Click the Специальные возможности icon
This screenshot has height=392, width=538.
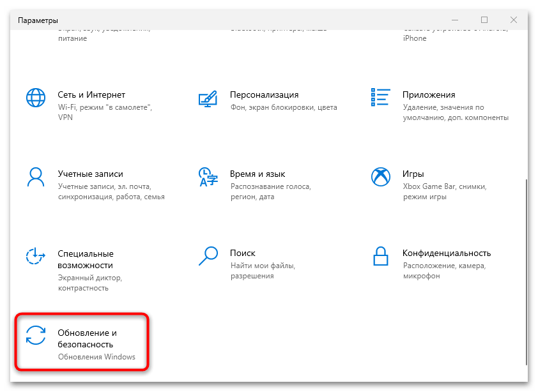[x=36, y=256]
